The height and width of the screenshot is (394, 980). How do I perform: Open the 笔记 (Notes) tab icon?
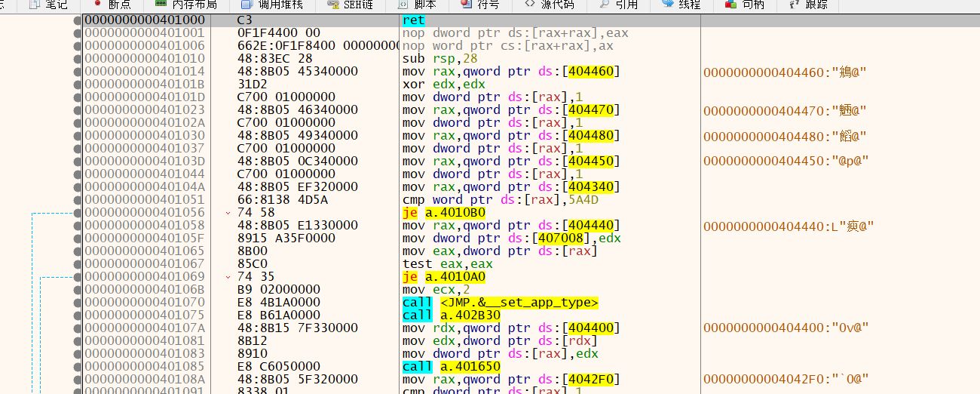(34, 5)
